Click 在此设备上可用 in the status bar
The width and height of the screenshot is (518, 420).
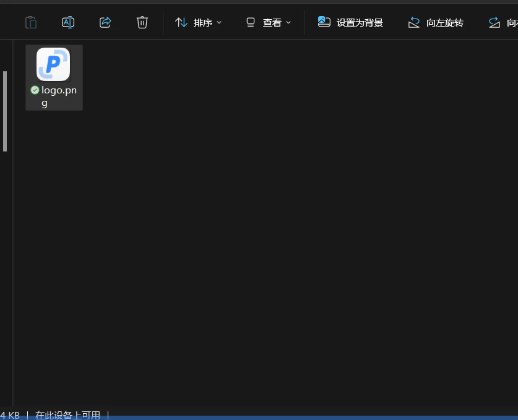67,415
